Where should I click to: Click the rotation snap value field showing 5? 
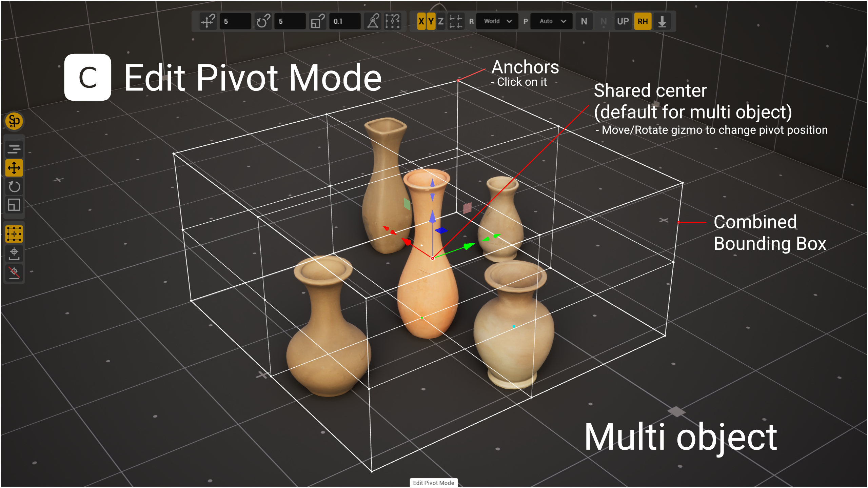(x=290, y=21)
